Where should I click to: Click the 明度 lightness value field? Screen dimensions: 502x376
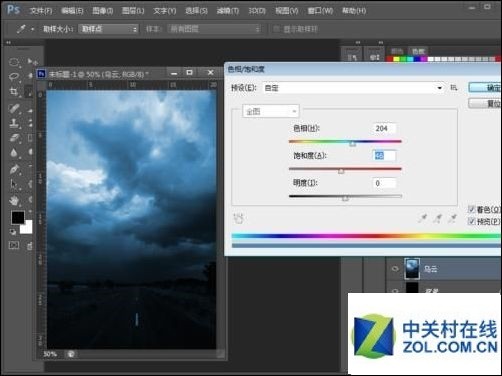pos(384,183)
